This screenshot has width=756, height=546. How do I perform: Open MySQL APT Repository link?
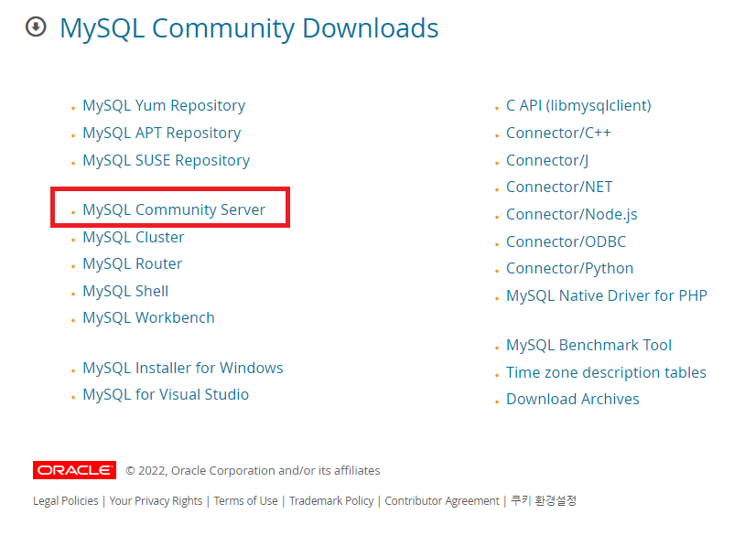(161, 133)
